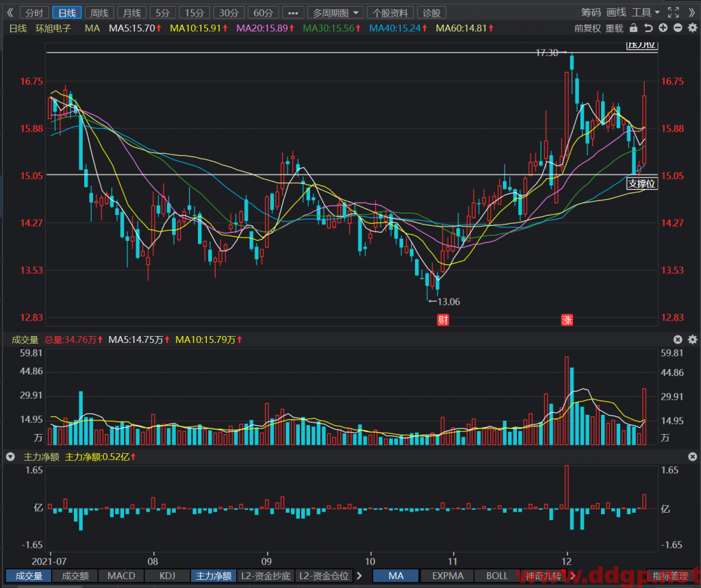Screen dimensions: 701x588
Task: Click 重载 to reload chart data
Action: 614,28
